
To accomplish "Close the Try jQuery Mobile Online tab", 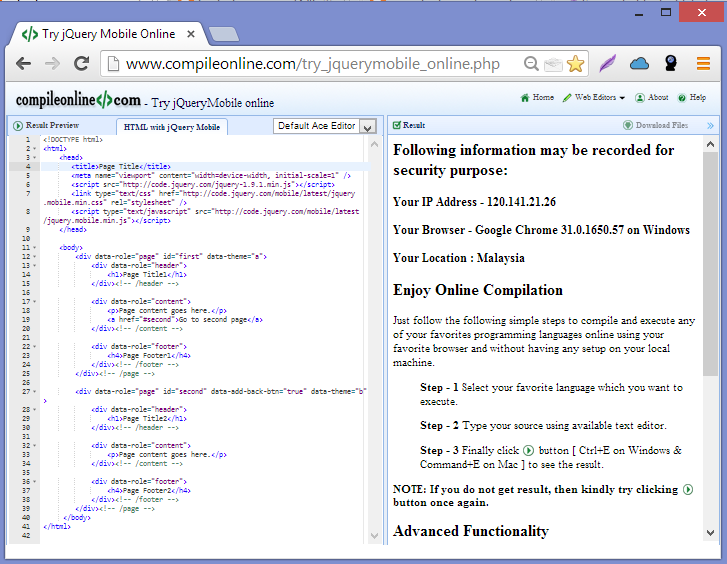I will 191,34.
